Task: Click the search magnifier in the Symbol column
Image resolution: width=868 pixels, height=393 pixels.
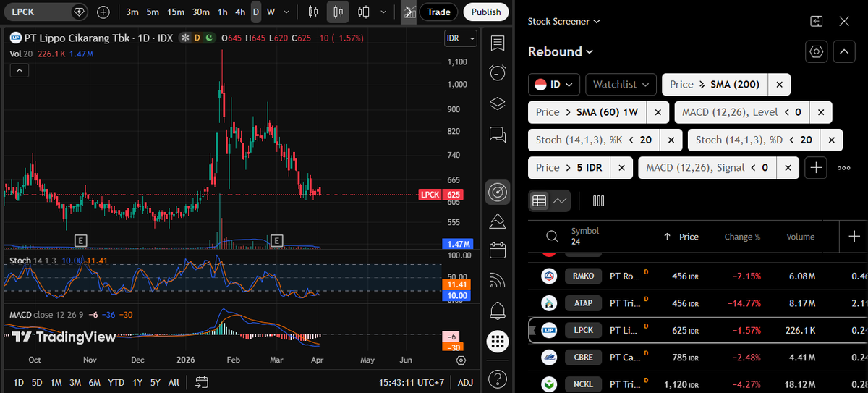Action: click(x=552, y=237)
